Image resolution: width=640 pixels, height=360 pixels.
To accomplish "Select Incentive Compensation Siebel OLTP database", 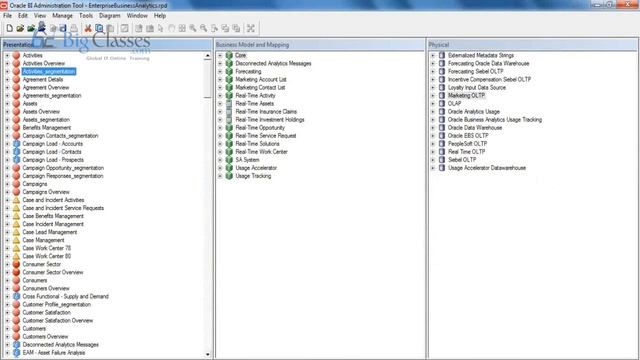I will (489, 80).
